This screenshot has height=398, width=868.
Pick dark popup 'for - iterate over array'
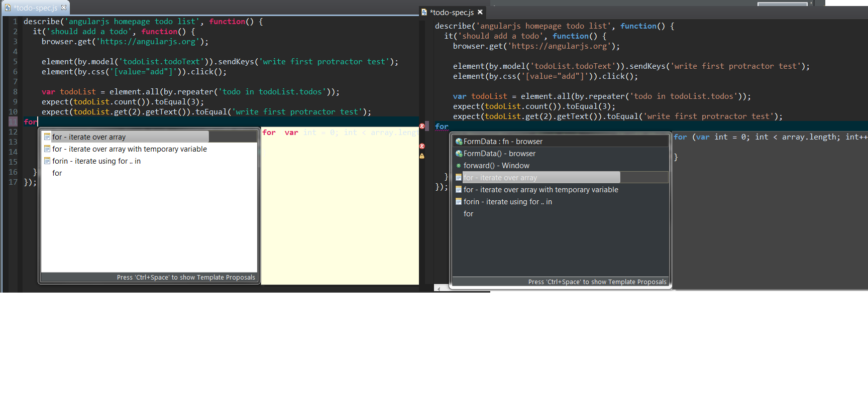tap(500, 178)
